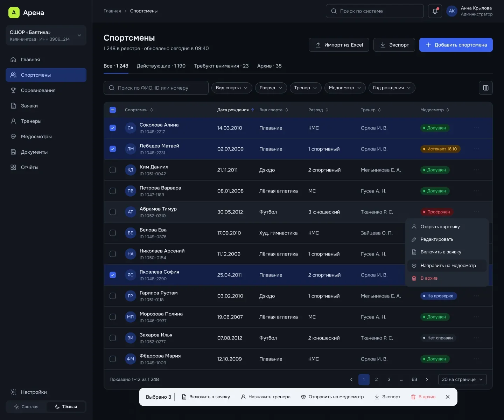Image resolution: width=504 pixels, height=420 pixels.
Task: Open row actions menu for Соколова Алина
Action: [x=476, y=128]
